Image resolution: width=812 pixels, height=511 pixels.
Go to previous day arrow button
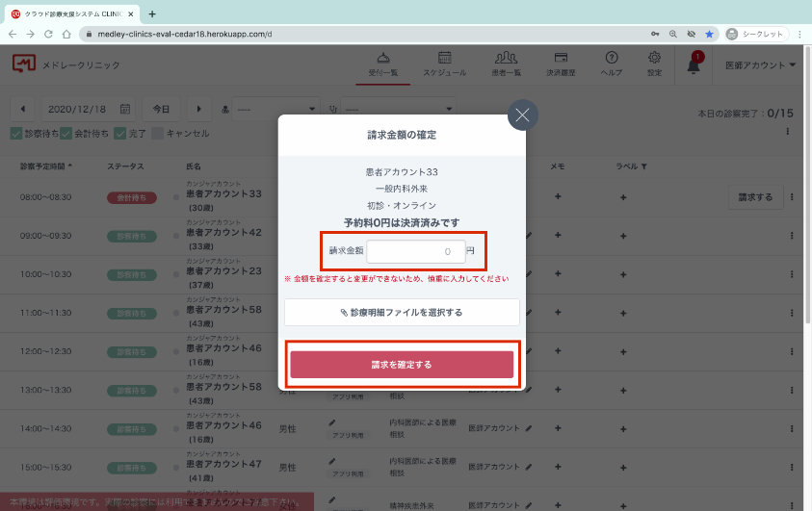coord(22,110)
